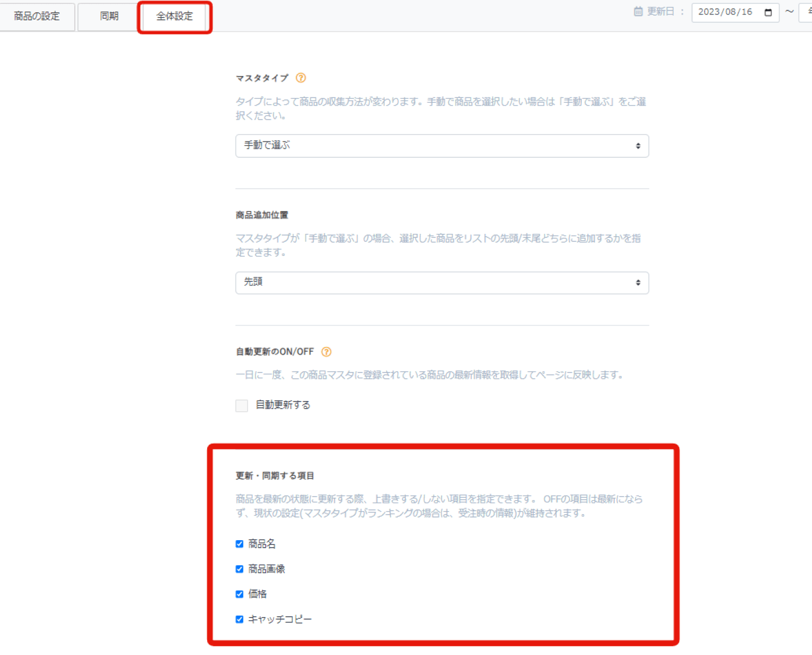Enable the 自動更新する checkbox
The height and width of the screenshot is (655, 812).
[x=242, y=406]
